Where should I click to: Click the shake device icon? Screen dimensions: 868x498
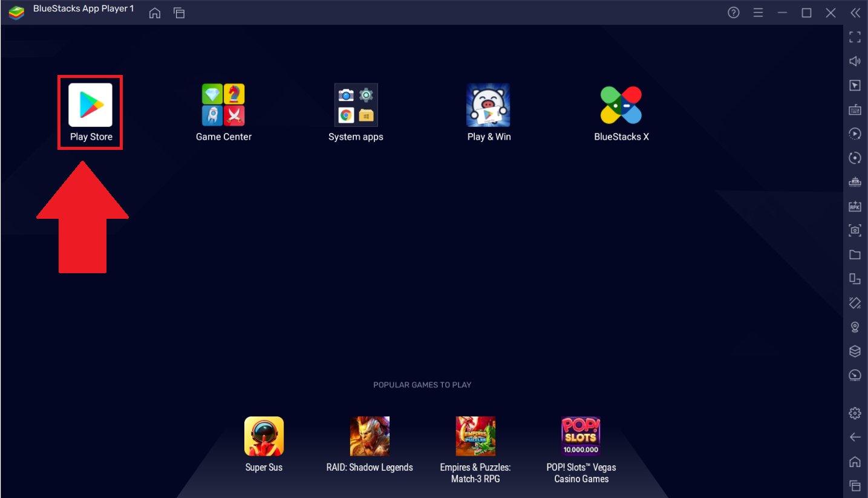[x=855, y=303]
